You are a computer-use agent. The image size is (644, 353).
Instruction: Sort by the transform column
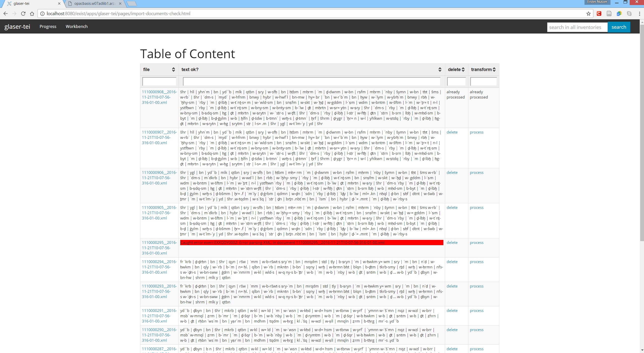pyautogui.click(x=494, y=70)
